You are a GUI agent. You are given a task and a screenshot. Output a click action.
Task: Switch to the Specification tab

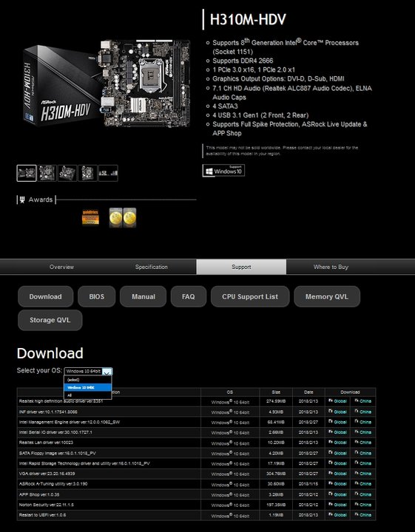click(152, 267)
